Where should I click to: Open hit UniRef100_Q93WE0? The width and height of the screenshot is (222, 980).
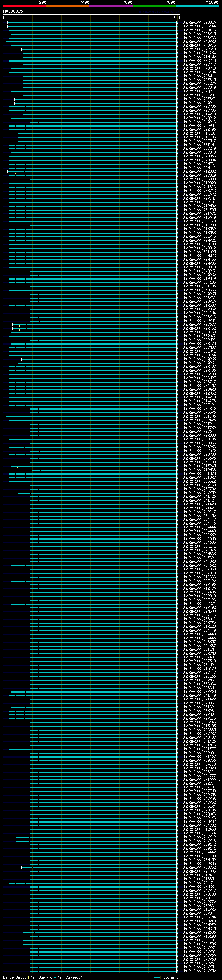pos(199,23)
